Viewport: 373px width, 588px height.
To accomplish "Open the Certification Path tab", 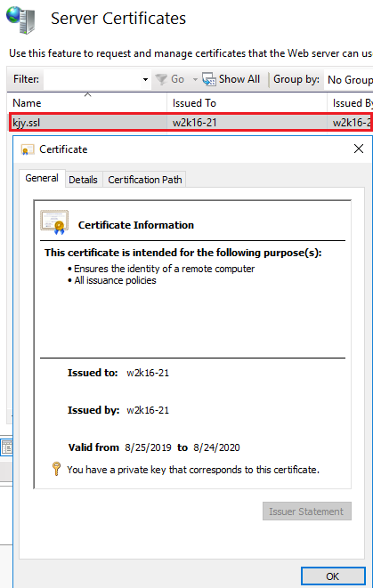I will pos(145,180).
